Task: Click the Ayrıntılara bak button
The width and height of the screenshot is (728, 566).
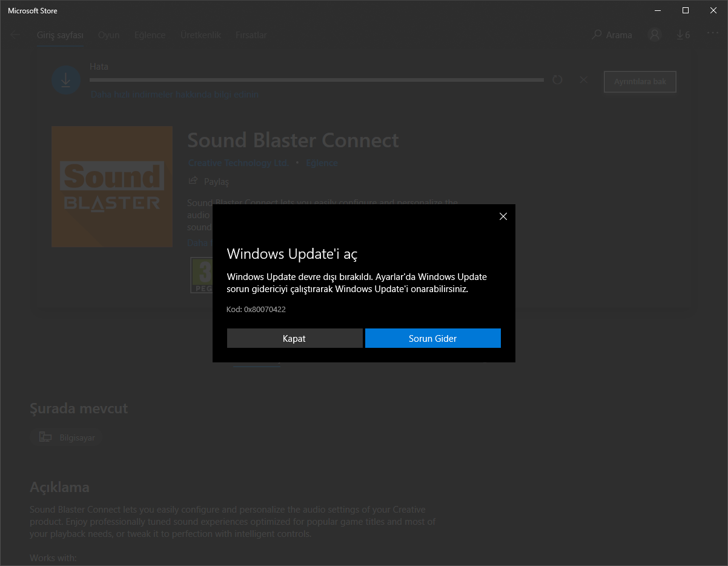Action: 640,82
